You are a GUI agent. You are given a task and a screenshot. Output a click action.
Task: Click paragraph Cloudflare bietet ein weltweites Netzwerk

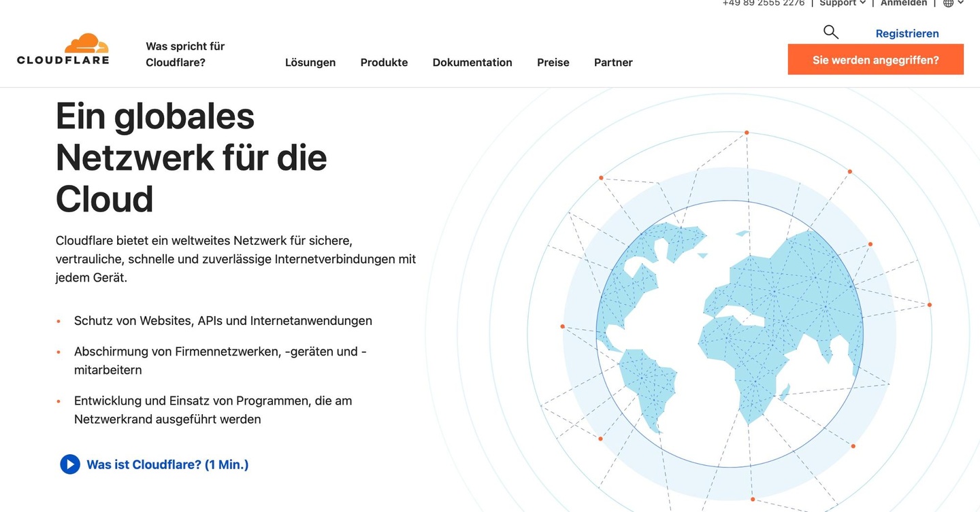(235, 259)
